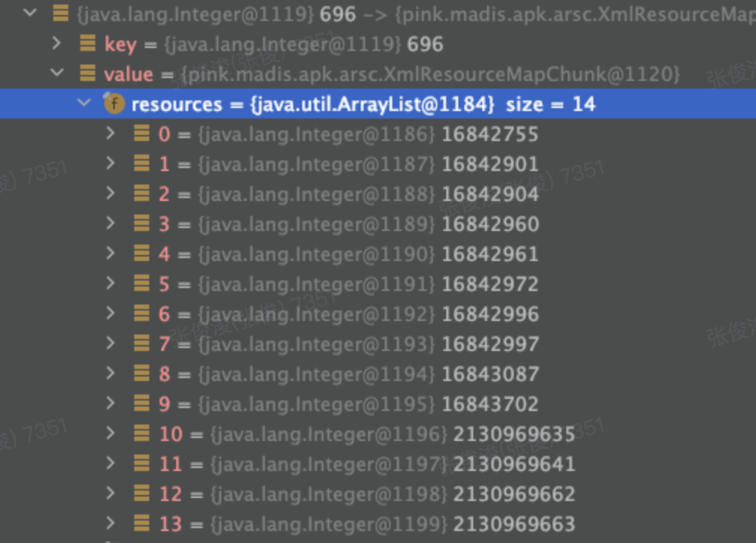756x543 pixels.
Task: Click value 16842961 in element 4
Action: [x=490, y=253]
